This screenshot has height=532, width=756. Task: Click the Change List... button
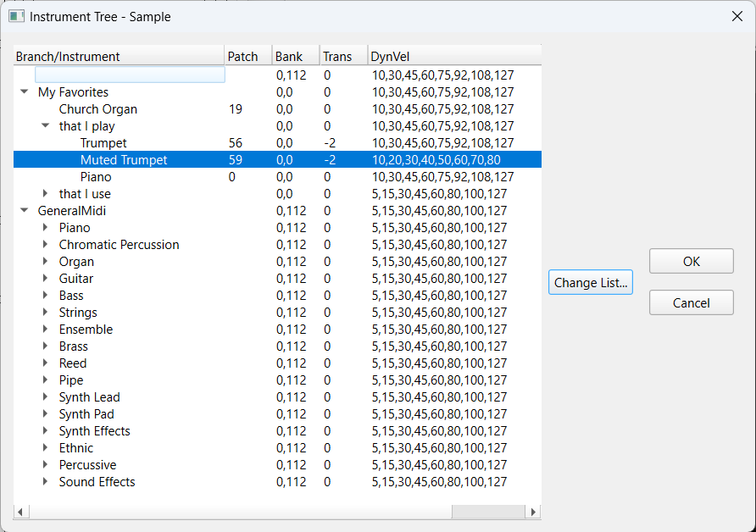(591, 282)
